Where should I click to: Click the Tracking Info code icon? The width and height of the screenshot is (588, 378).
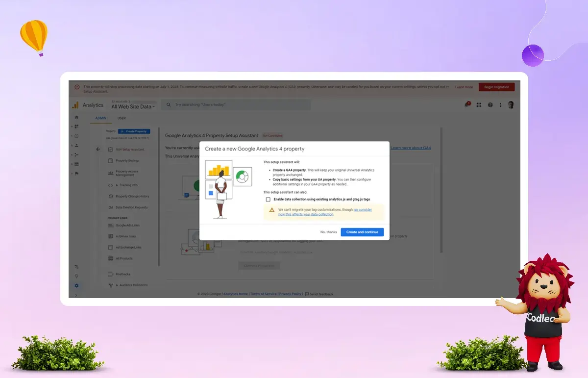pyautogui.click(x=111, y=185)
